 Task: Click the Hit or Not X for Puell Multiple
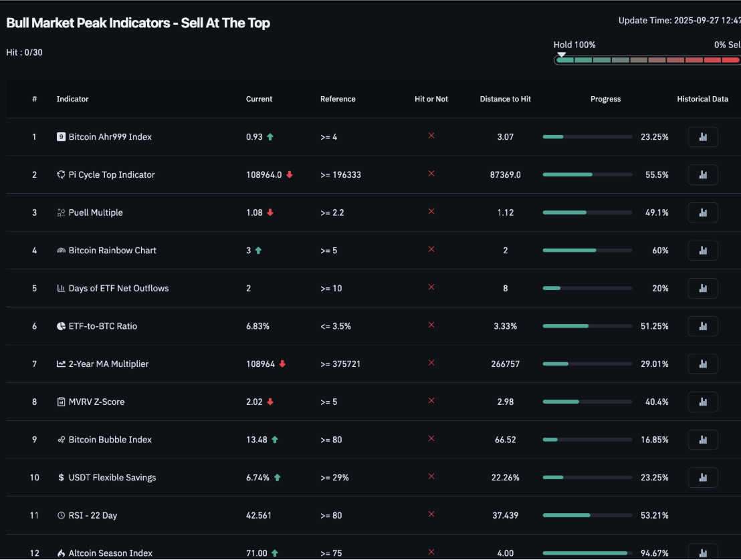tap(431, 212)
